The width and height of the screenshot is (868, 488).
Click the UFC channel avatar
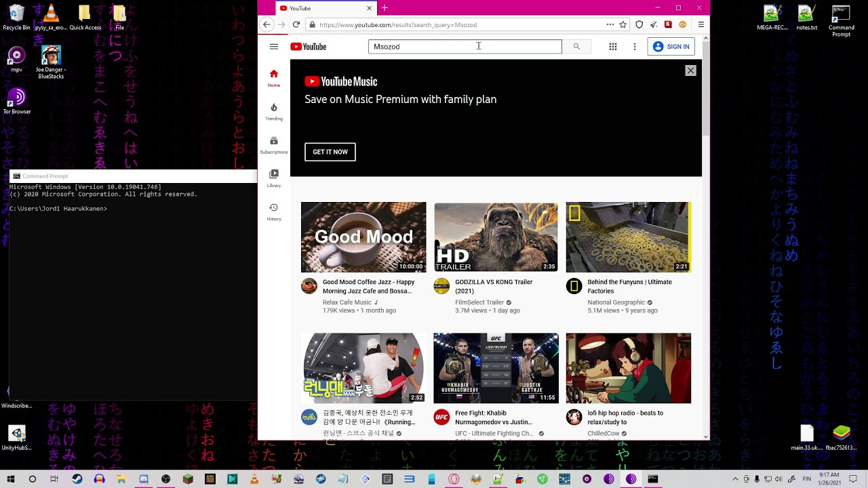pos(441,417)
